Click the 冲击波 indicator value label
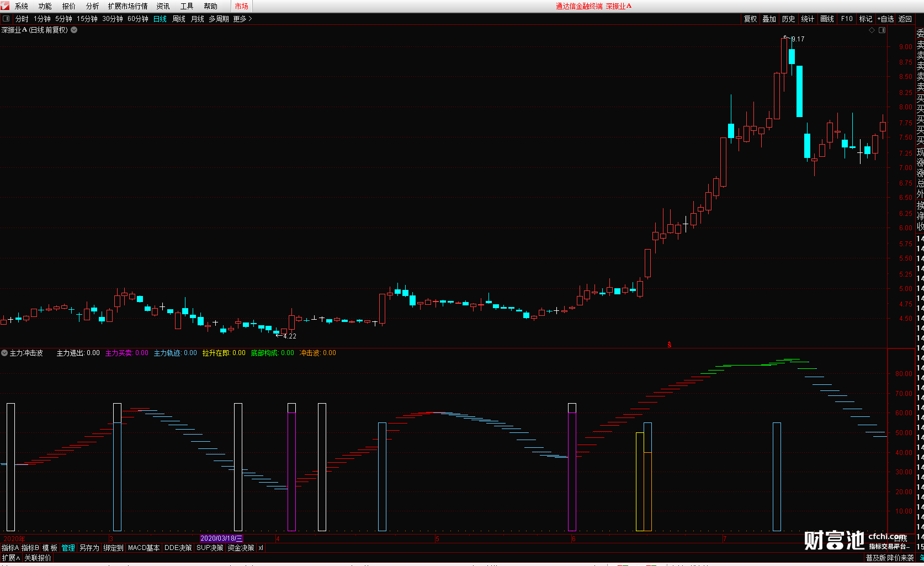Screen dimensions: 924x566 (318, 353)
